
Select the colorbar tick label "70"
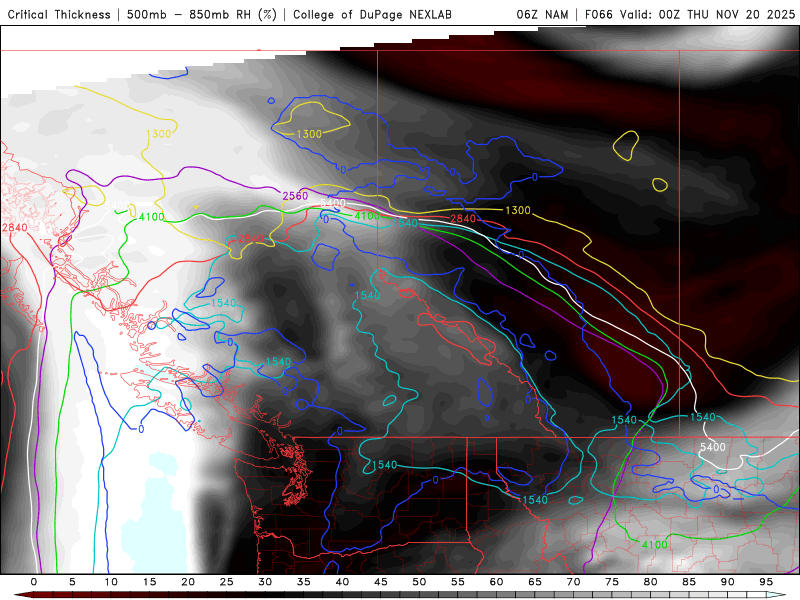coord(573,582)
